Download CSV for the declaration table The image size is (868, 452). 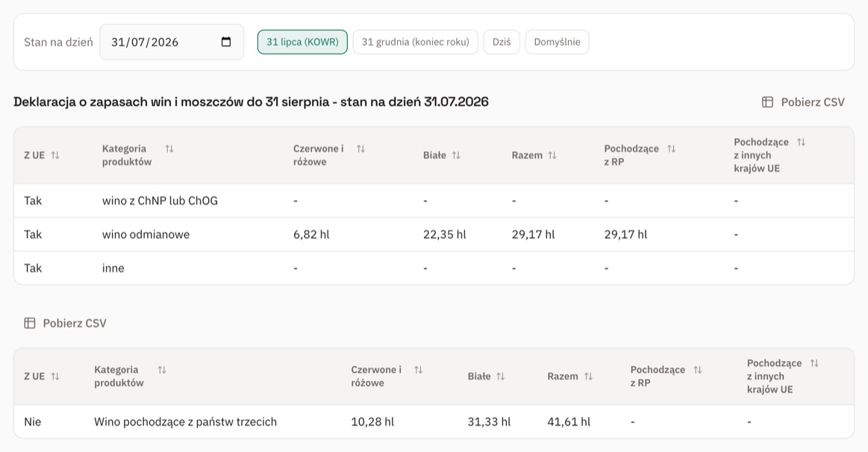(803, 102)
